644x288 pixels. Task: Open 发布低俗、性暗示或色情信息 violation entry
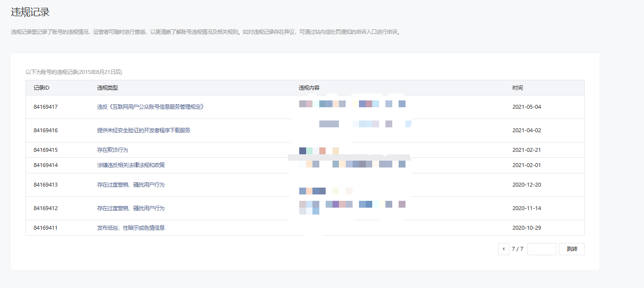coord(131,228)
